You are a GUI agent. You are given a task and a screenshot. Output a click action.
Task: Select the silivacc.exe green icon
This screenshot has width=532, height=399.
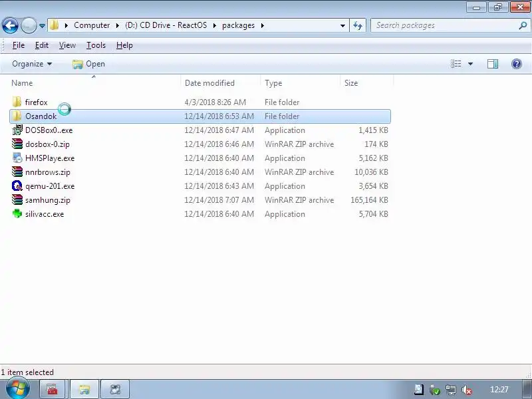[17, 213]
